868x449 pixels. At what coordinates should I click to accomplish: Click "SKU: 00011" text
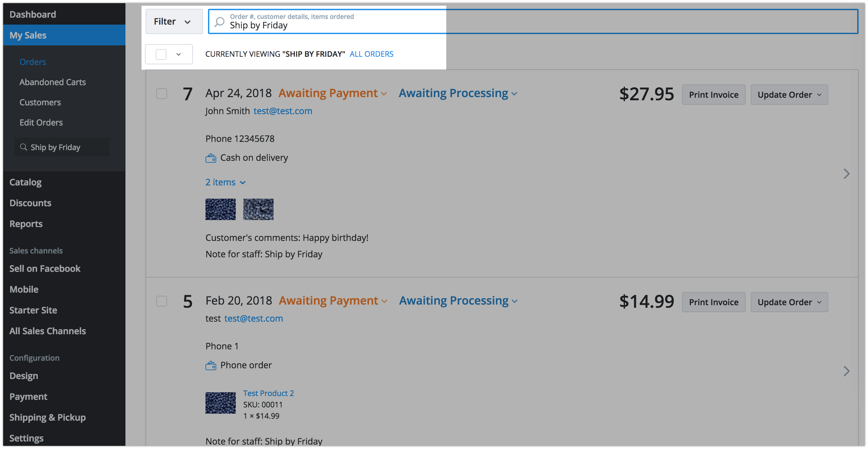point(263,405)
